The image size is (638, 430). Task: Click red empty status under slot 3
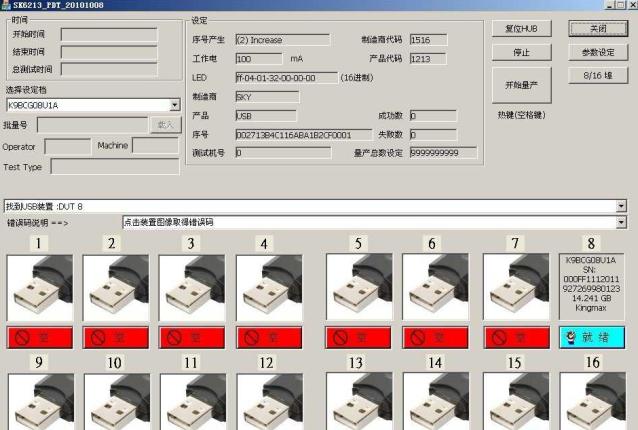(192, 338)
